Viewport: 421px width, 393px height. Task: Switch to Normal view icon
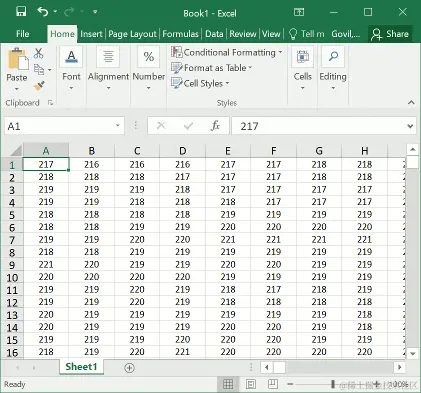pyautogui.click(x=228, y=384)
